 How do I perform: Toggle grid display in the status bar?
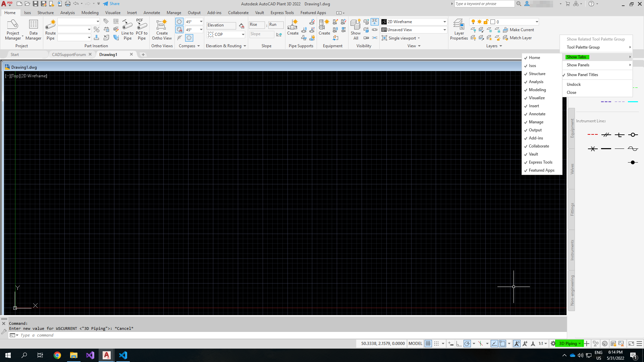tap(428, 344)
